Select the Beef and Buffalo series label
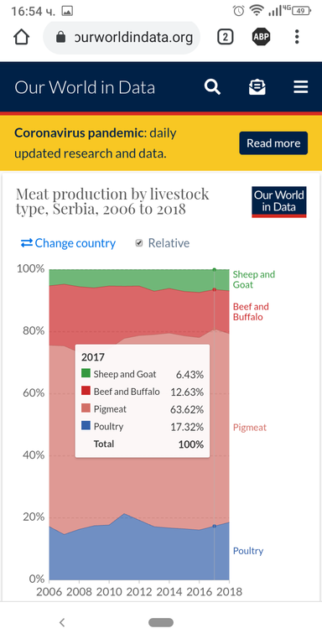 pos(251,312)
